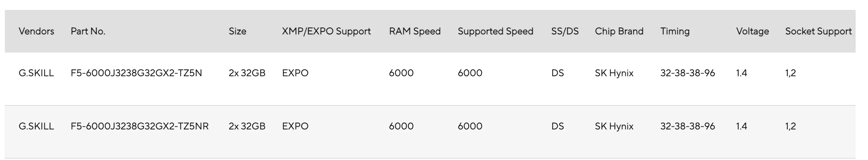This screenshot has height=160, width=868.
Task: Click 2x 32GB size in second row
Action: tap(247, 126)
